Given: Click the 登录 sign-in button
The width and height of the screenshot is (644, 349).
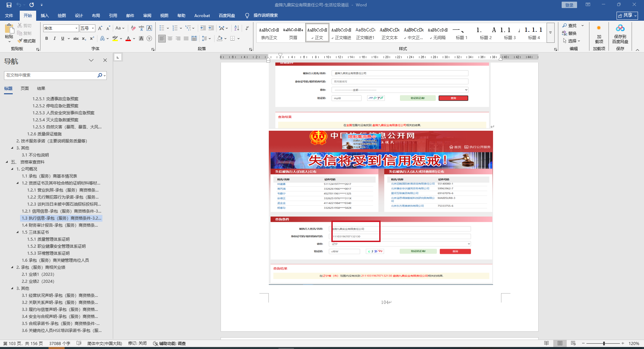Looking at the screenshot, I should tap(569, 5).
